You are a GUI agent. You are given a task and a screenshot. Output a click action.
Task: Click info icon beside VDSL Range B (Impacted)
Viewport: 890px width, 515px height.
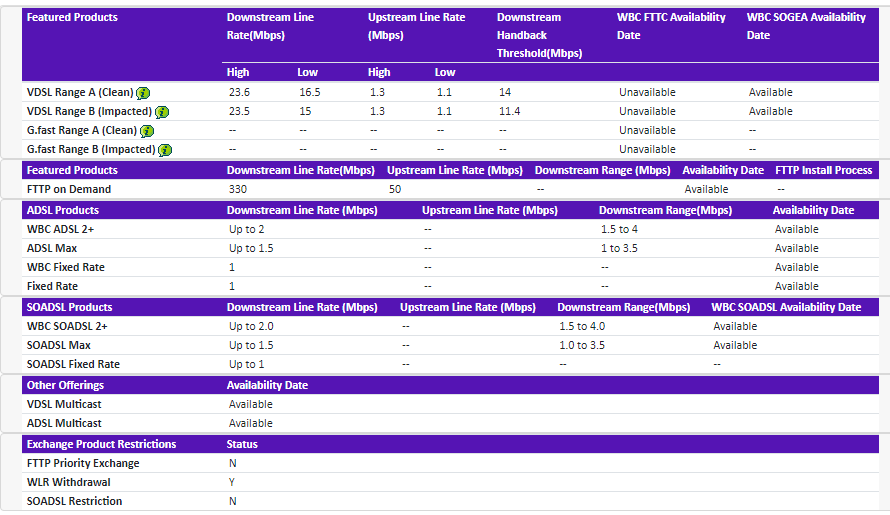tap(162, 112)
